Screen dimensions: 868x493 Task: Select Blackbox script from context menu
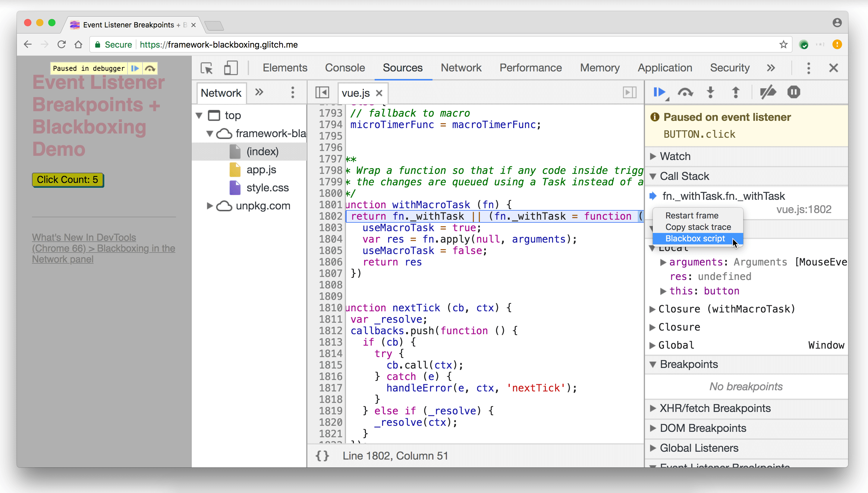(x=695, y=238)
